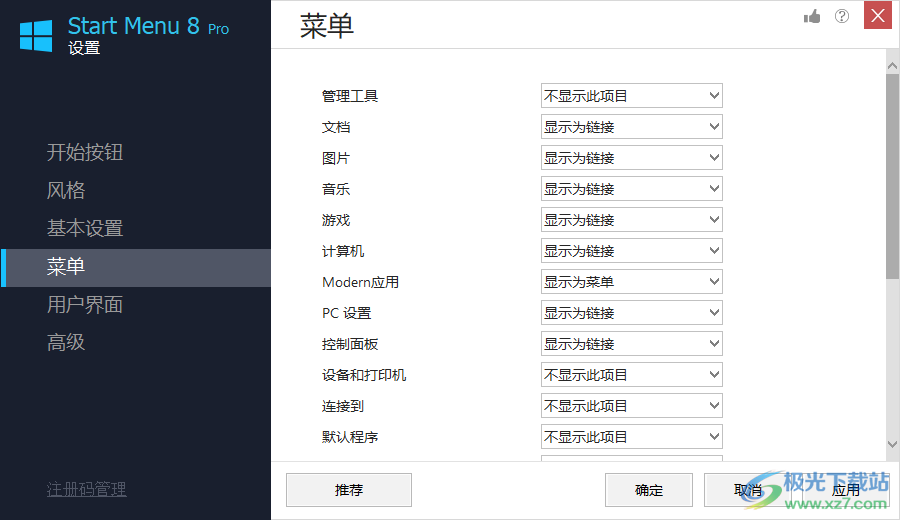
Task: Open the PC 设置 dropdown
Action: point(631,313)
